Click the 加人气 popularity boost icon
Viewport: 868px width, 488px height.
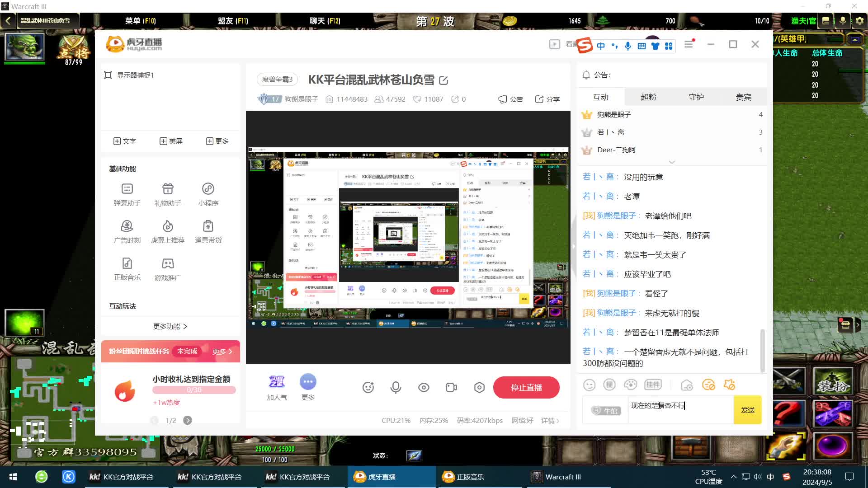coord(277,388)
